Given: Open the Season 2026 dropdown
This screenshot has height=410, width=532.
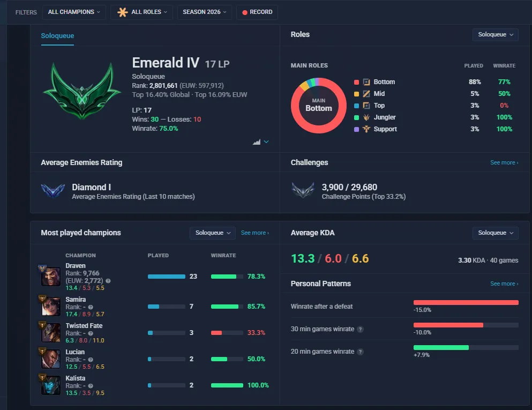Looking at the screenshot, I should click(205, 12).
